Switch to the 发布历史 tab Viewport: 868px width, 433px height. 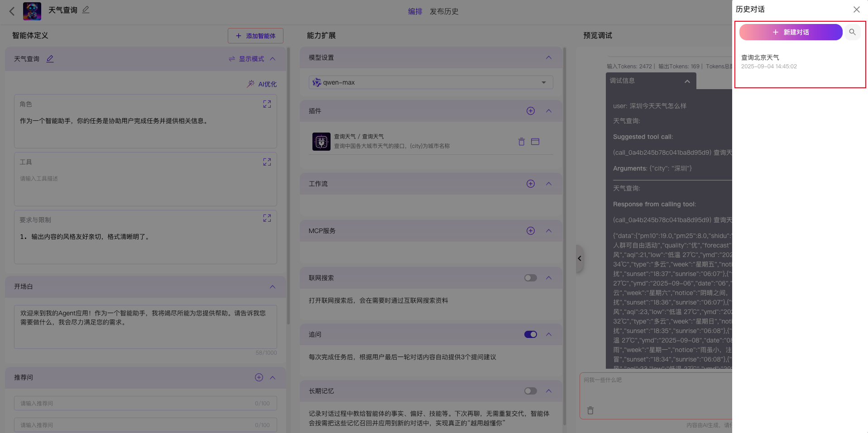click(x=444, y=11)
